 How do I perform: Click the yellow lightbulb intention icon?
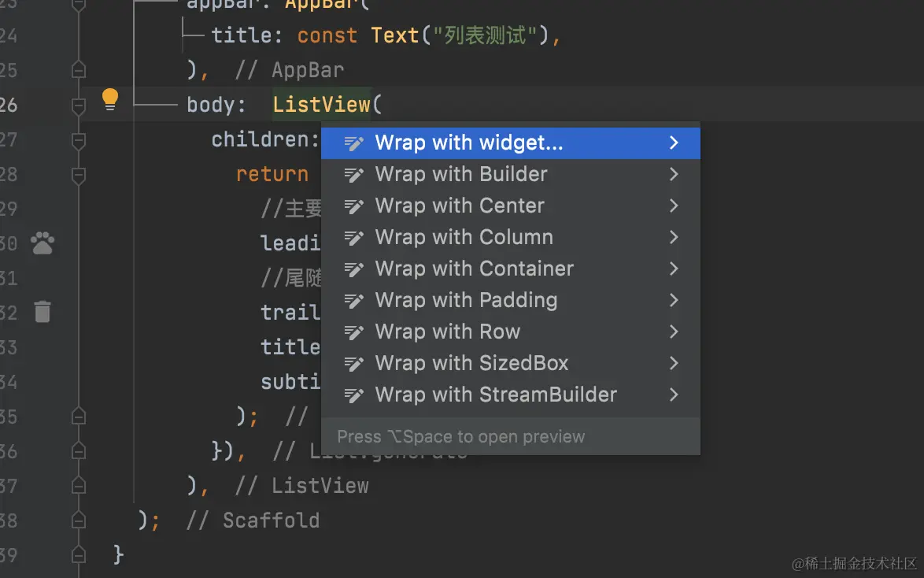tap(110, 99)
